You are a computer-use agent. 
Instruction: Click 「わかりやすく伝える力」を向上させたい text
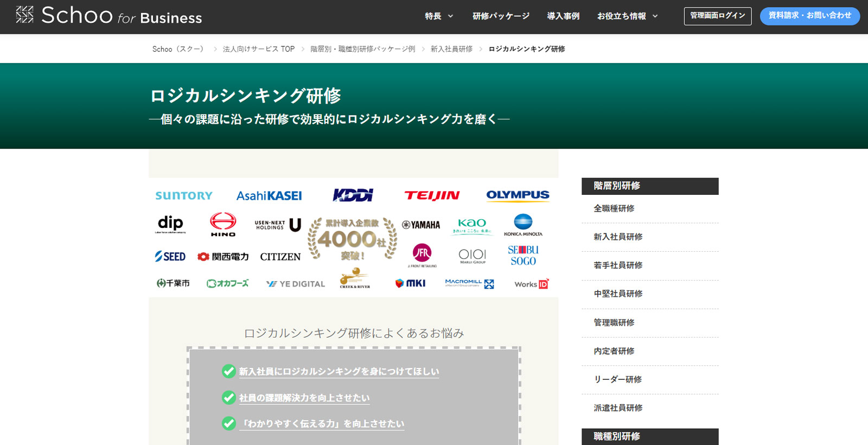coord(322,424)
